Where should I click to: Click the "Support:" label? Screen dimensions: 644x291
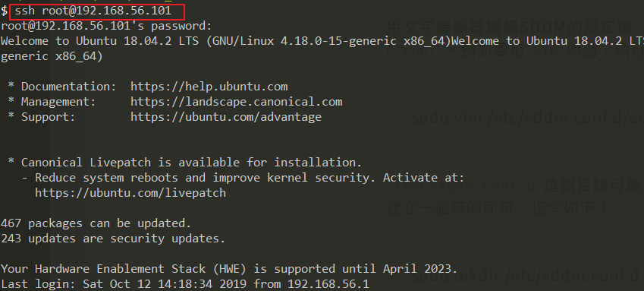click(x=49, y=117)
